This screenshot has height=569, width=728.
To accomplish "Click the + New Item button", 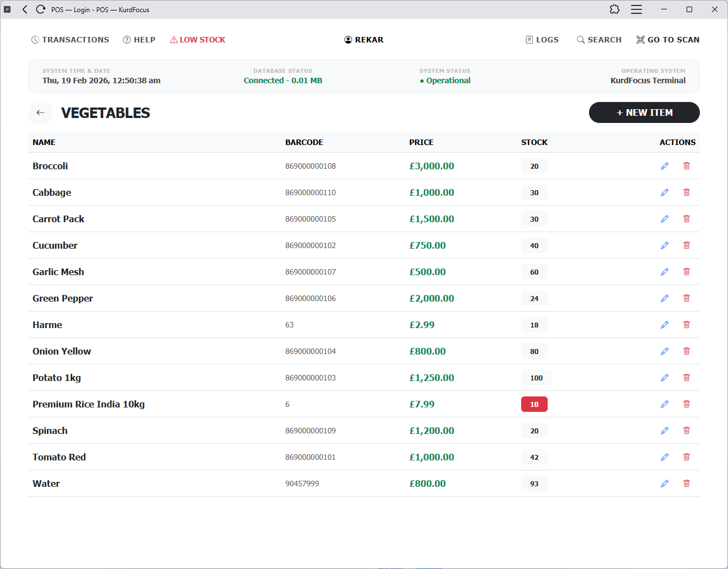I will 644,112.
